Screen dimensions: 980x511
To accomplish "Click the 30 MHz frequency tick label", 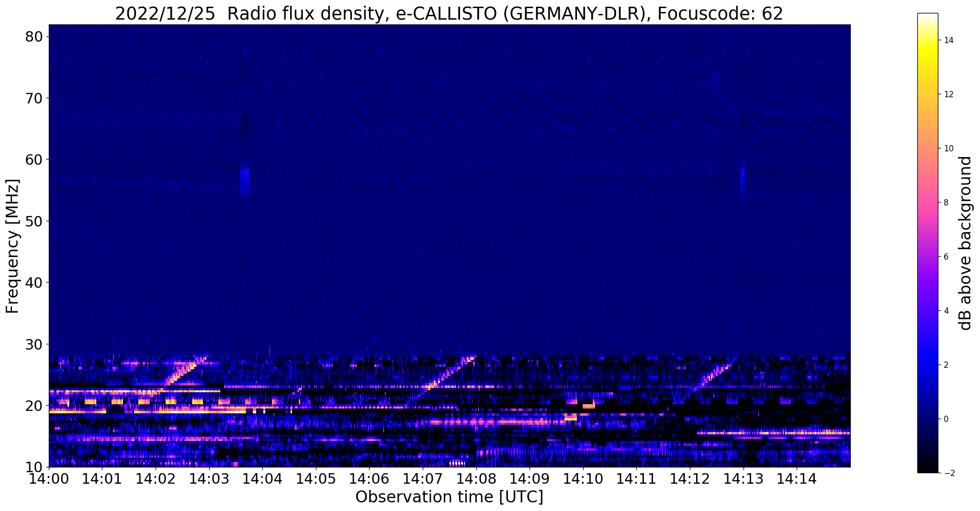I will tap(34, 344).
